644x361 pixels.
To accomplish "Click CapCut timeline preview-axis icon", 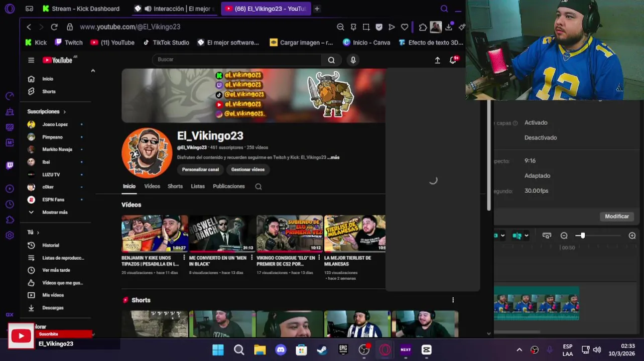I will coord(547,236).
